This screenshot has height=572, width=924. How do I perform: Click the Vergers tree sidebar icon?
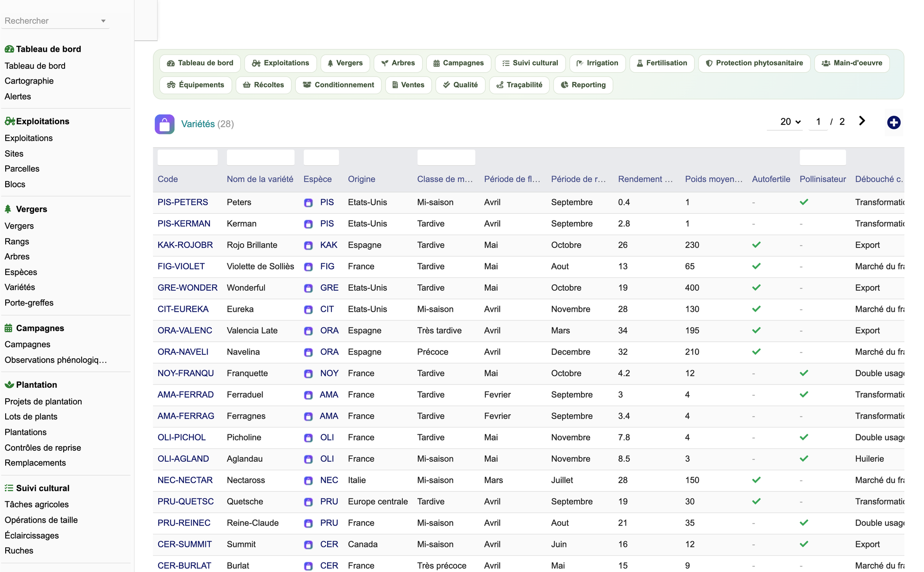coord(8,209)
